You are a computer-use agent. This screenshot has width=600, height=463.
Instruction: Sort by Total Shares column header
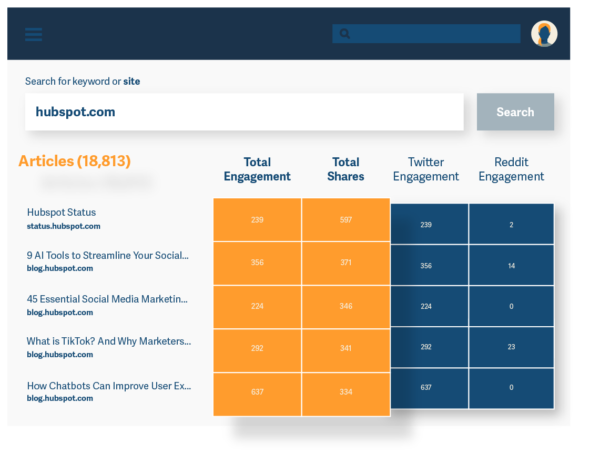[x=346, y=169]
